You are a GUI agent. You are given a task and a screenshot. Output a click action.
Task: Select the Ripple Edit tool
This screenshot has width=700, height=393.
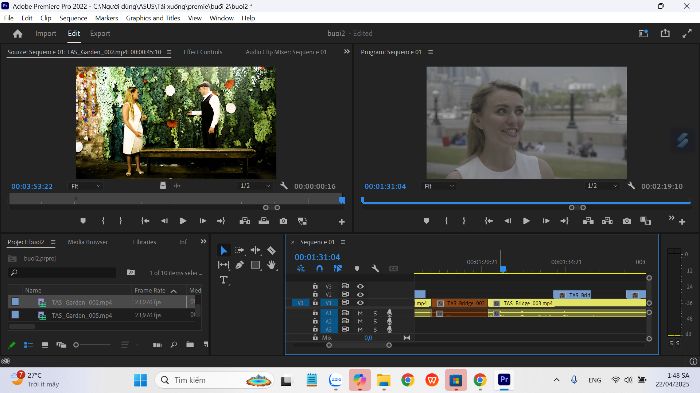click(255, 251)
